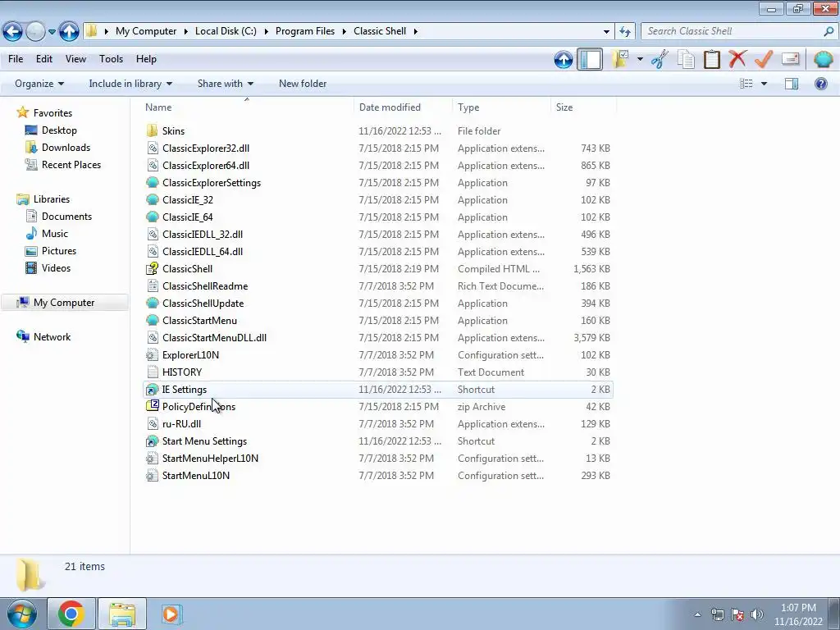Click Local Disk (C:) breadcrumb segment
This screenshot has height=630, width=840.
(x=226, y=31)
